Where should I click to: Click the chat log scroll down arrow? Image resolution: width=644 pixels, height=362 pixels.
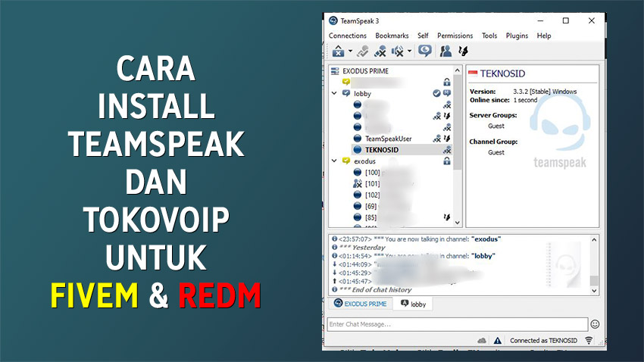pyautogui.click(x=594, y=291)
